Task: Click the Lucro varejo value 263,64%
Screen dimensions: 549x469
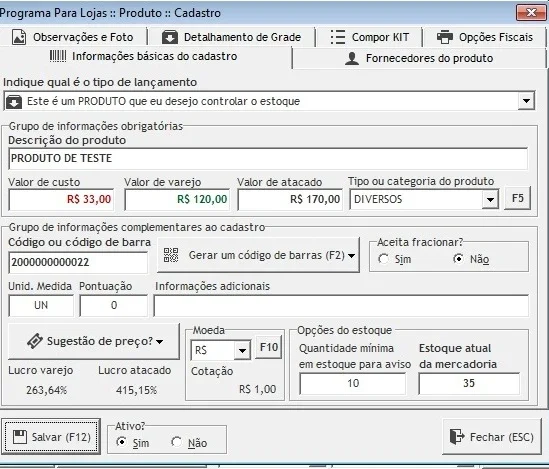Action: tap(47, 390)
